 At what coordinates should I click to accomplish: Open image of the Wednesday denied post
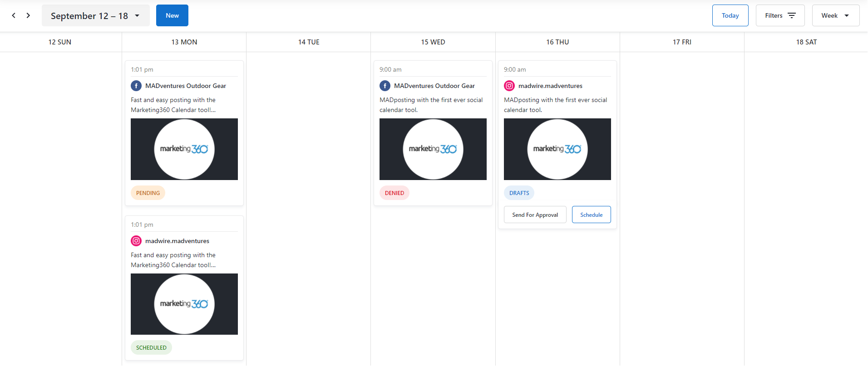(433, 149)
